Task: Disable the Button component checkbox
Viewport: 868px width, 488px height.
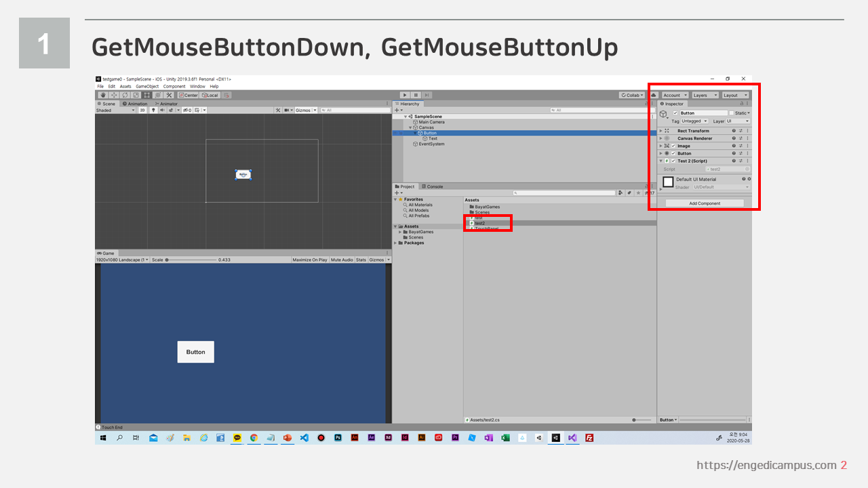Action: pyautogui.click(x=673, y=153)
